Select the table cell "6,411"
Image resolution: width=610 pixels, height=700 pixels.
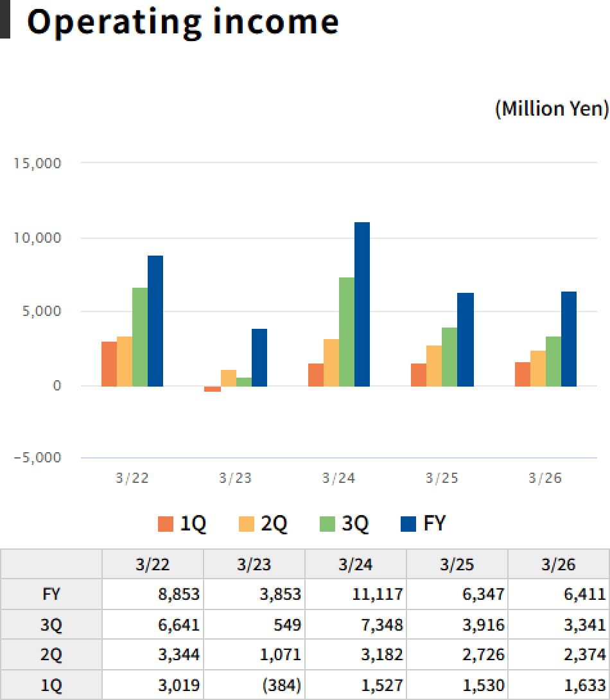(x=559, y=594)
